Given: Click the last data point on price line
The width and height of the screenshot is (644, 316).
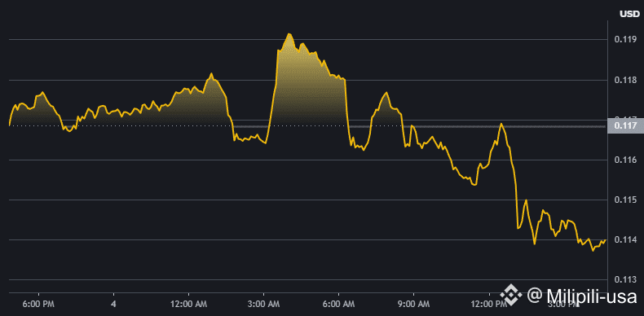Looking at the screenshot, I should click(x=606, y=240).
